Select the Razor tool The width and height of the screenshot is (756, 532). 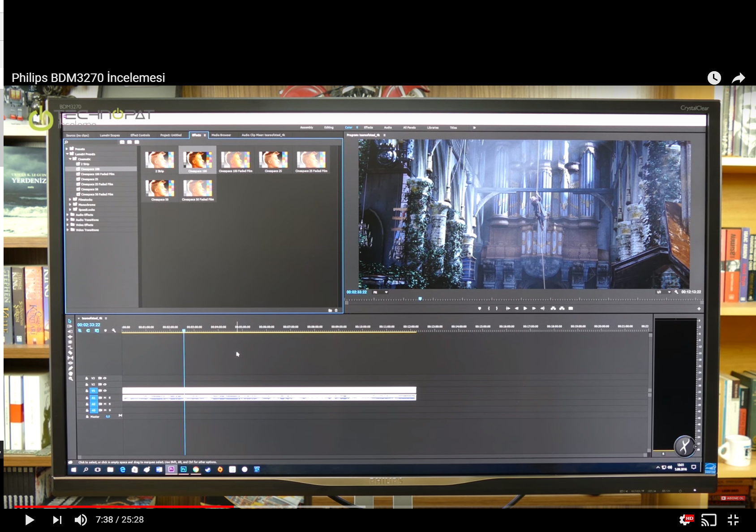[70, 352]
